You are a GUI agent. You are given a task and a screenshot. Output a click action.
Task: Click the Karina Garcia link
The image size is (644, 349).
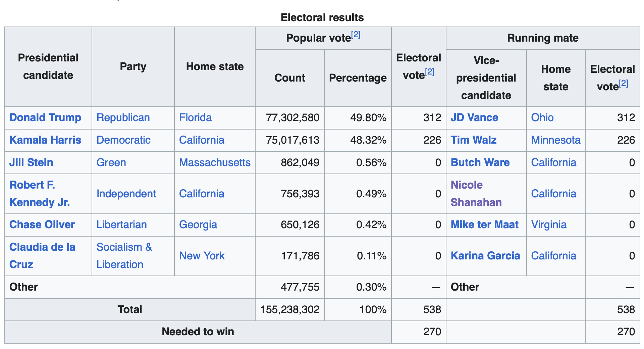[485, 256]
